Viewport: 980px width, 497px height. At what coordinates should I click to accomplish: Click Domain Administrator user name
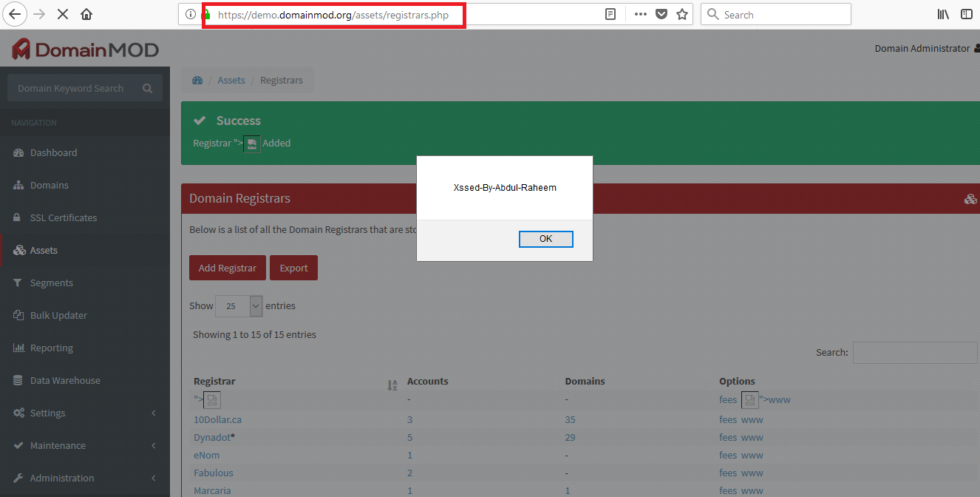point(922,48)
